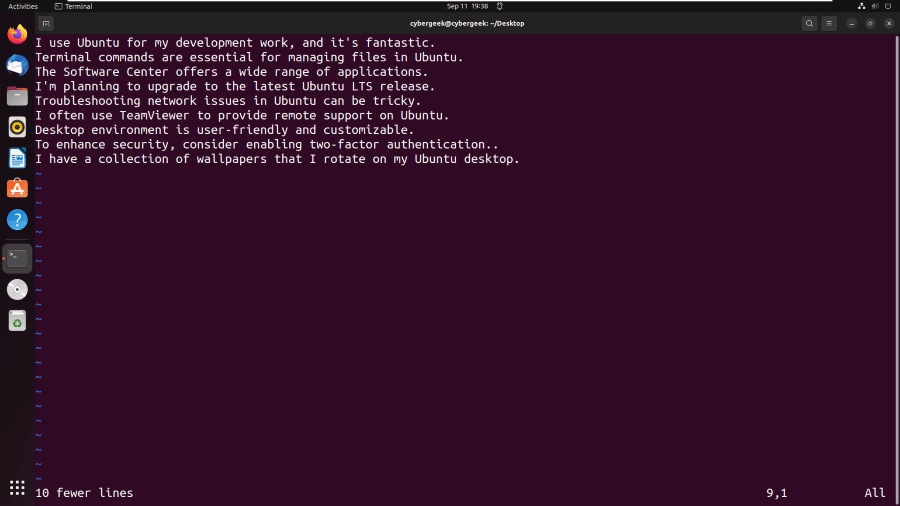Open the clock showing Sep 11 19:38

point(467,6)
